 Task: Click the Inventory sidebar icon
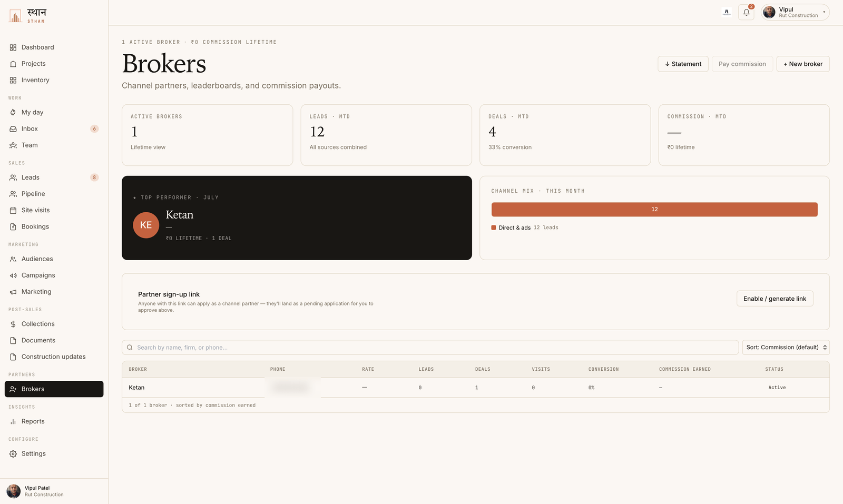click(x=13, y=80)
